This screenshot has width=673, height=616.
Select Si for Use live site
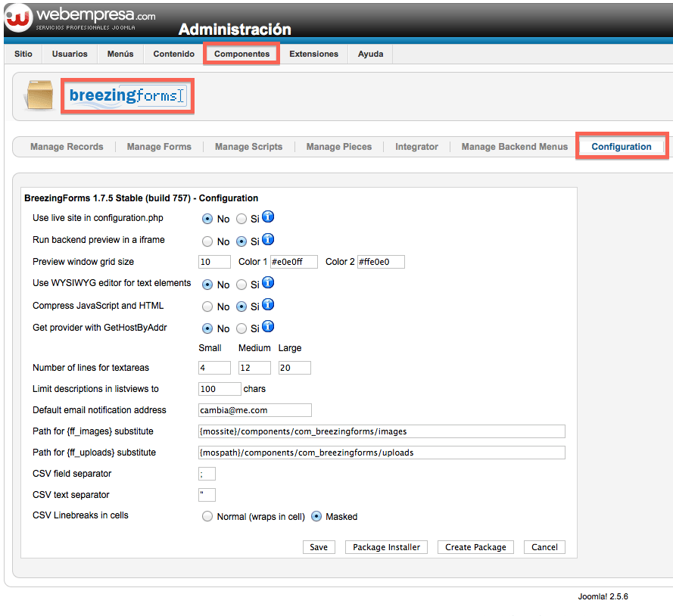click(x=241, y=219)
